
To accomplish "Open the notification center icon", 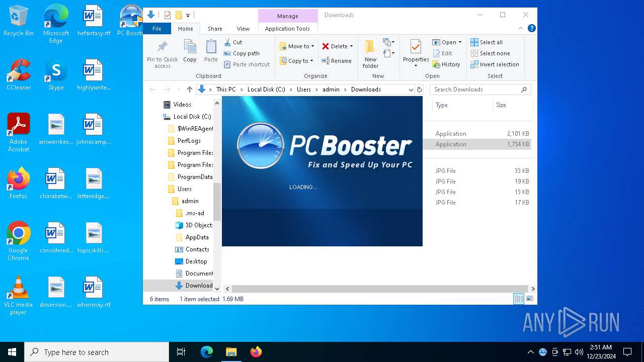I will (627, 352).
